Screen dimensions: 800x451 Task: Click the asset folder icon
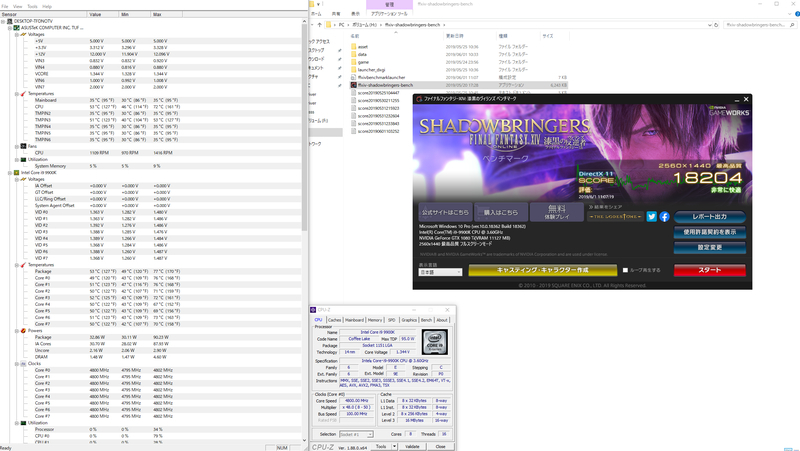[353, 46]
